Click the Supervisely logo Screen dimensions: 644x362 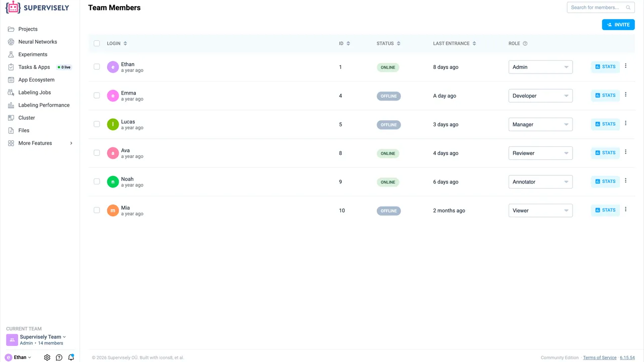pos(37,8)
